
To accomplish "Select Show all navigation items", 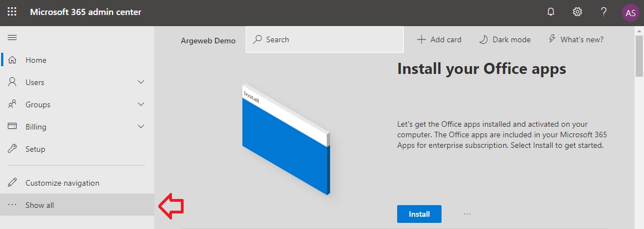I will tap(77, 205).
